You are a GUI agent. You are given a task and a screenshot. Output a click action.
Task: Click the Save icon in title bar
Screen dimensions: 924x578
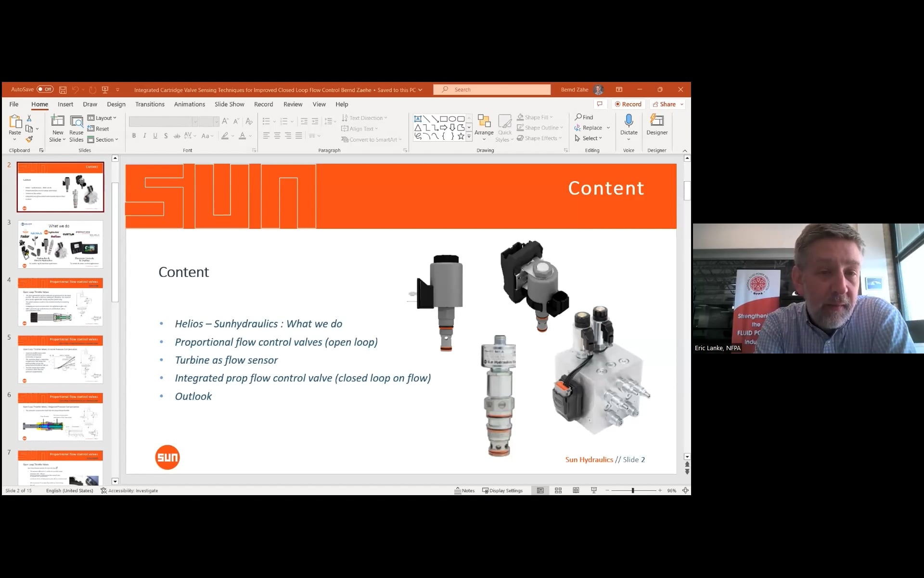click(63, 90)
